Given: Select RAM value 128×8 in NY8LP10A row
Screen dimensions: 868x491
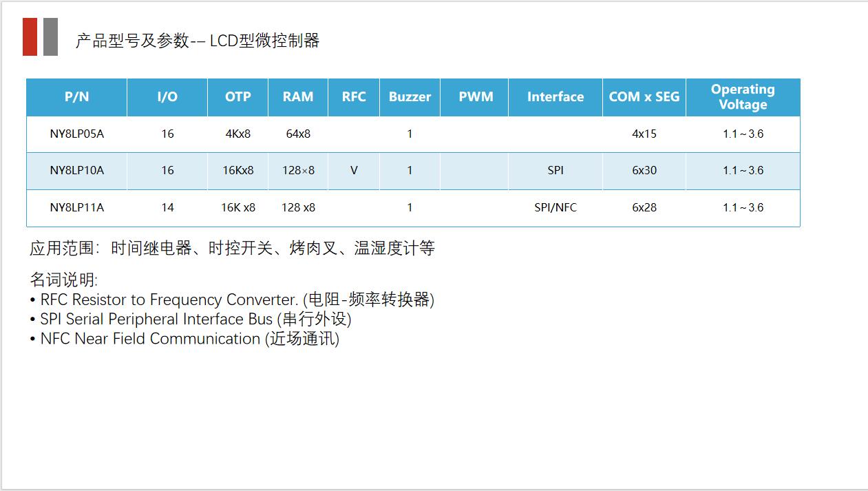Looking at the screenshot, I should point(298,170).
